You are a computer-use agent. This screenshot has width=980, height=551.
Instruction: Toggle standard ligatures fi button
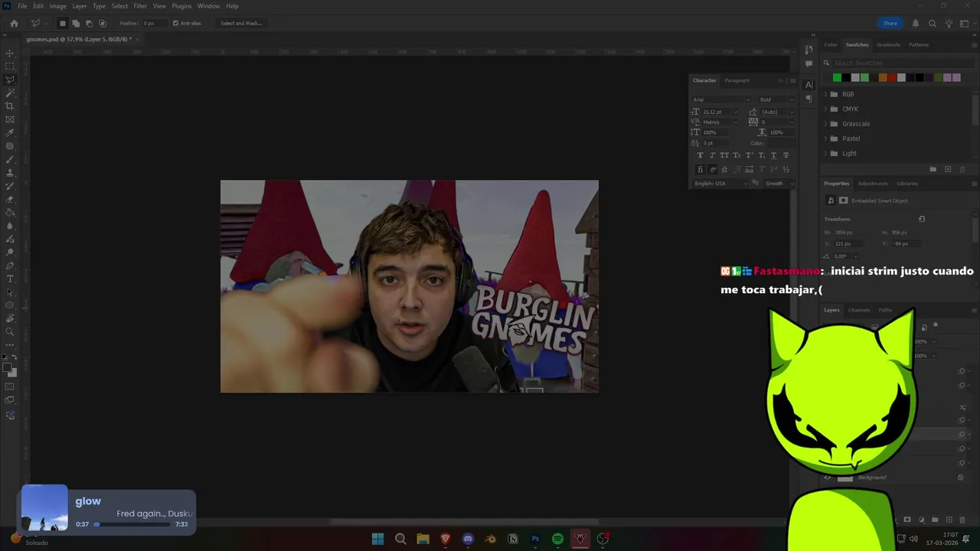[700, 169]
